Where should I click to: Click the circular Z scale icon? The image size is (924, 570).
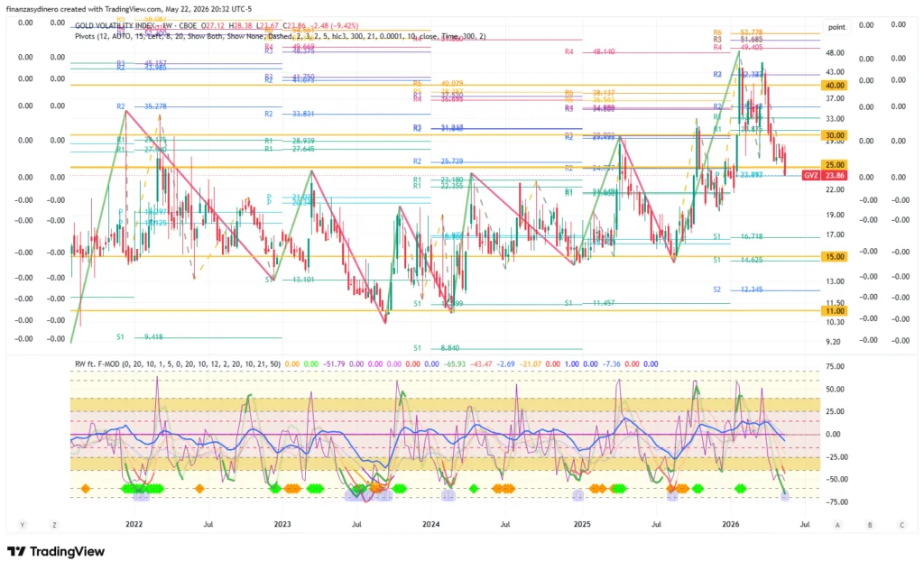pyautogui.click(x=54, y=525)
